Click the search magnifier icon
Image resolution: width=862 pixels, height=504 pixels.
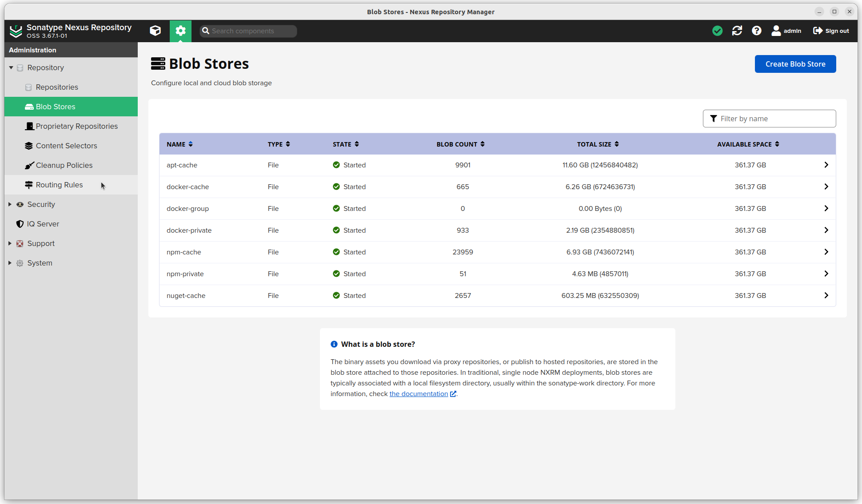206,31
